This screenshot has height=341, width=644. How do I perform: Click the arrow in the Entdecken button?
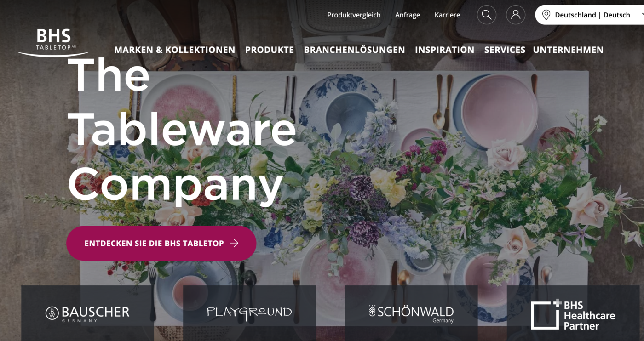[x=234, y=243]
